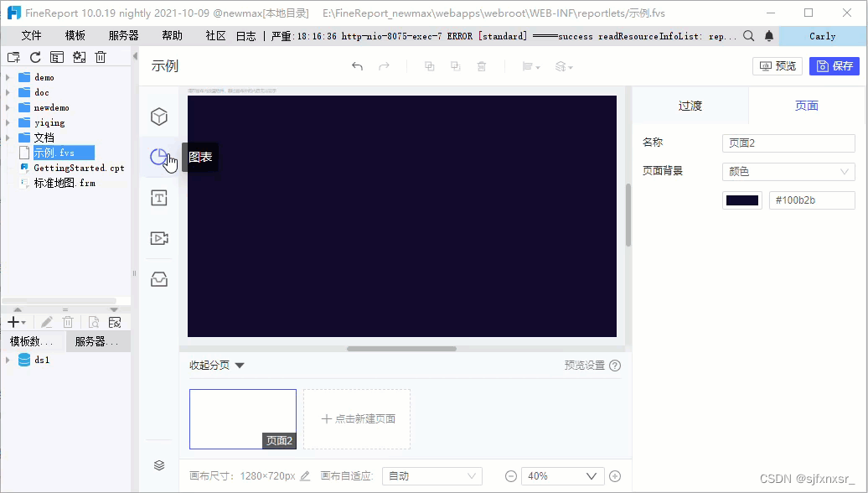Click the search magnifier icon

tap(748, 36)
